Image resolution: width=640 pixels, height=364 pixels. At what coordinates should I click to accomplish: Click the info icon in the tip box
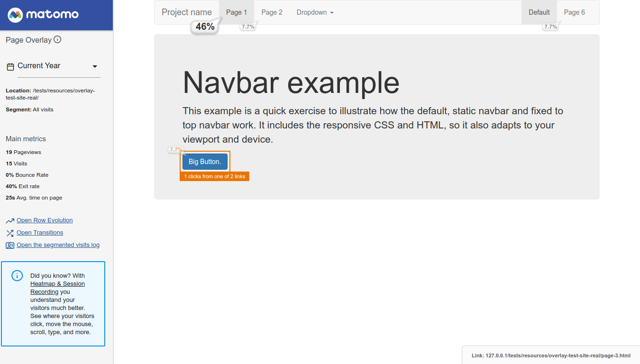coord(17,275)
